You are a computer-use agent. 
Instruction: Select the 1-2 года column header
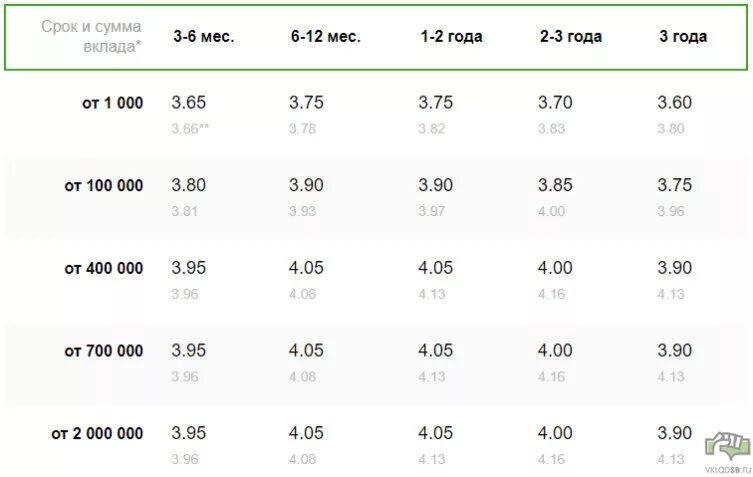[451, 37]
